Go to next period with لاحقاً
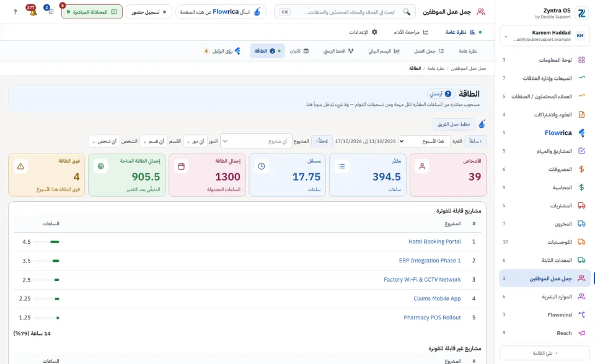 pyautogui.click(x=322, y=141)
